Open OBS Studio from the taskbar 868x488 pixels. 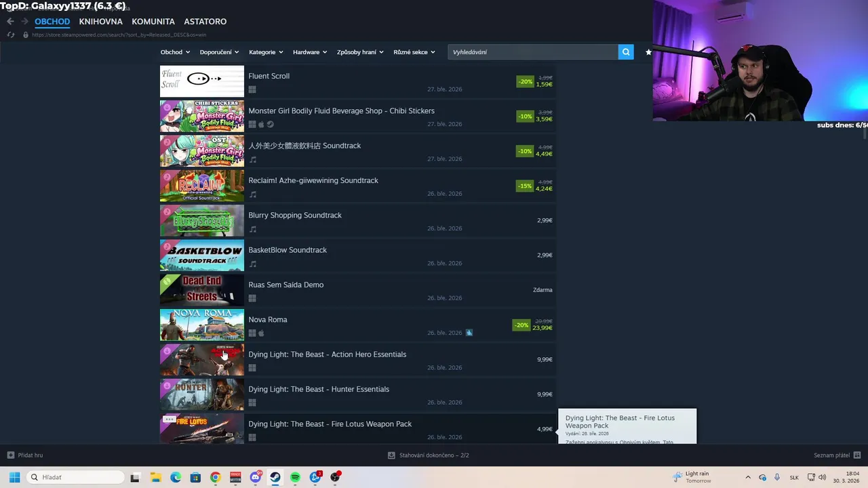[336, 477]
